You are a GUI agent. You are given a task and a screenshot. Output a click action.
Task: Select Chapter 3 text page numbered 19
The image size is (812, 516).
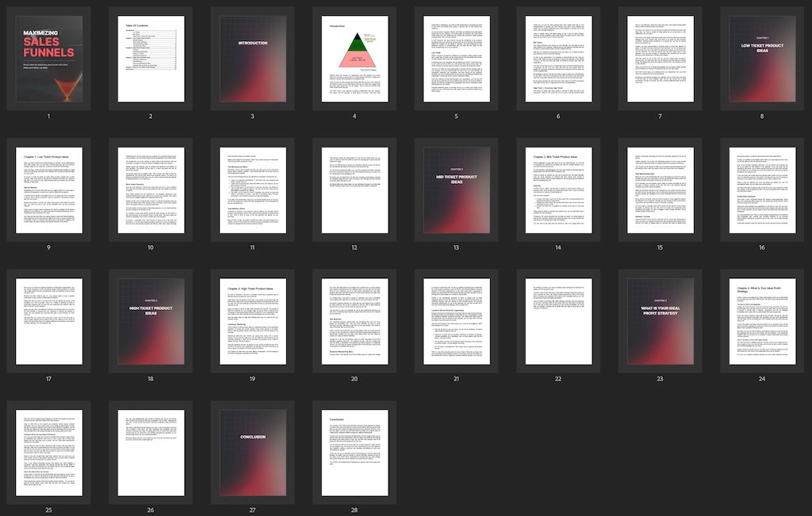252,321
